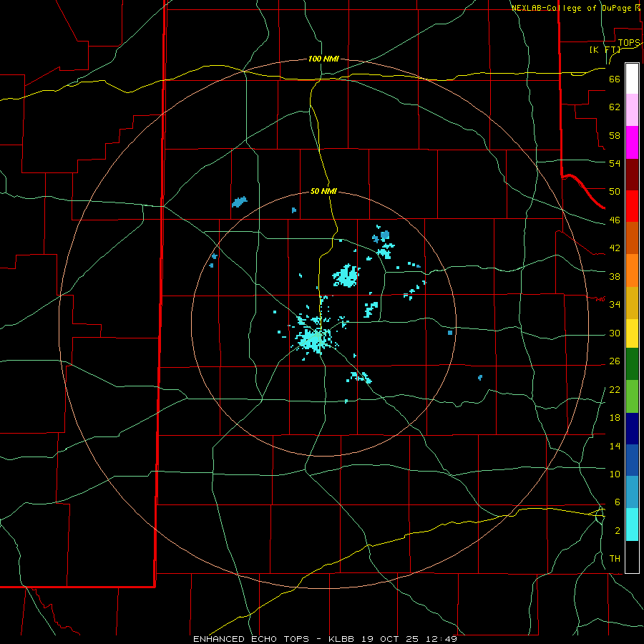Select the light orange legend swatch
The image size is (644, 644).
(632, 270)
